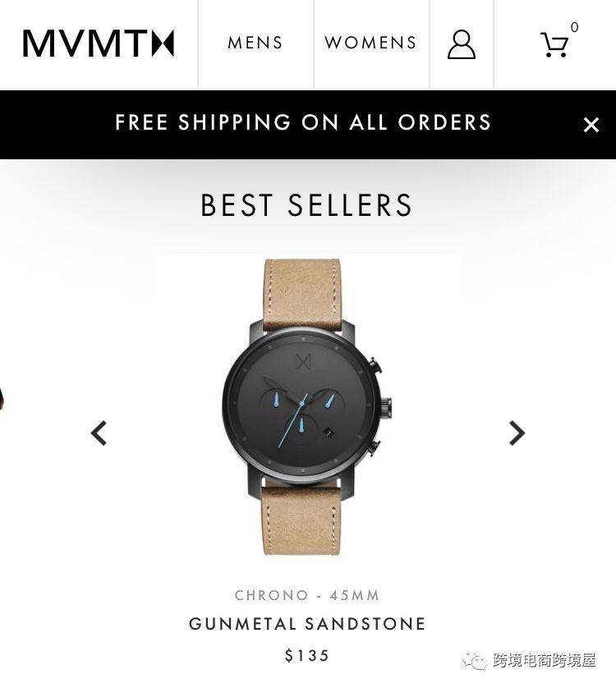Open the Gunmetal Sandstone product link
The height and width of the screenshot is (688, 616).
pos(307,623)
